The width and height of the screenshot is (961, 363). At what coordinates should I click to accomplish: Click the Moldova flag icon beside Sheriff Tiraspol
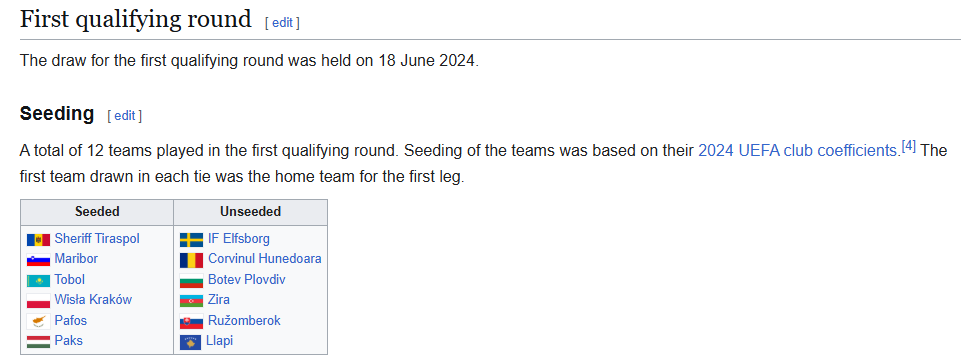point(38,240)
